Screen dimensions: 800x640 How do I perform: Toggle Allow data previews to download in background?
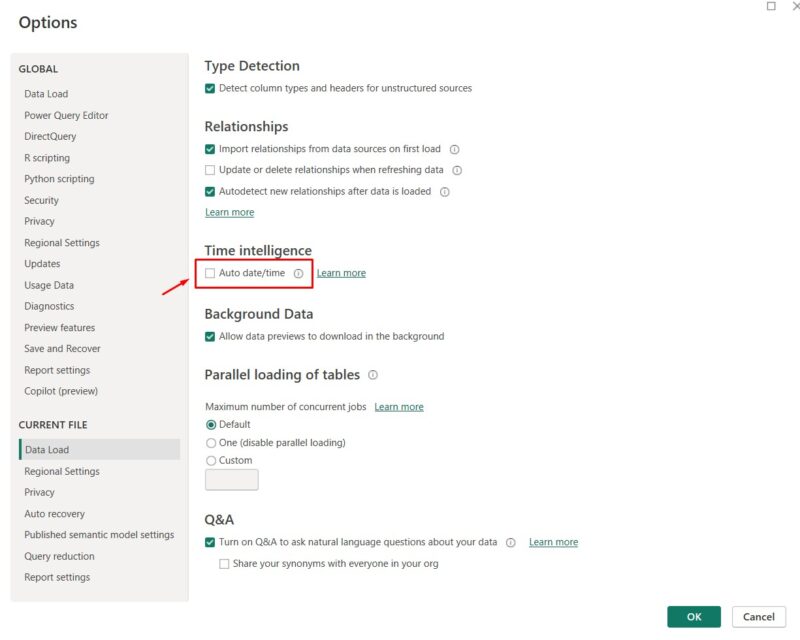[210, 336]
